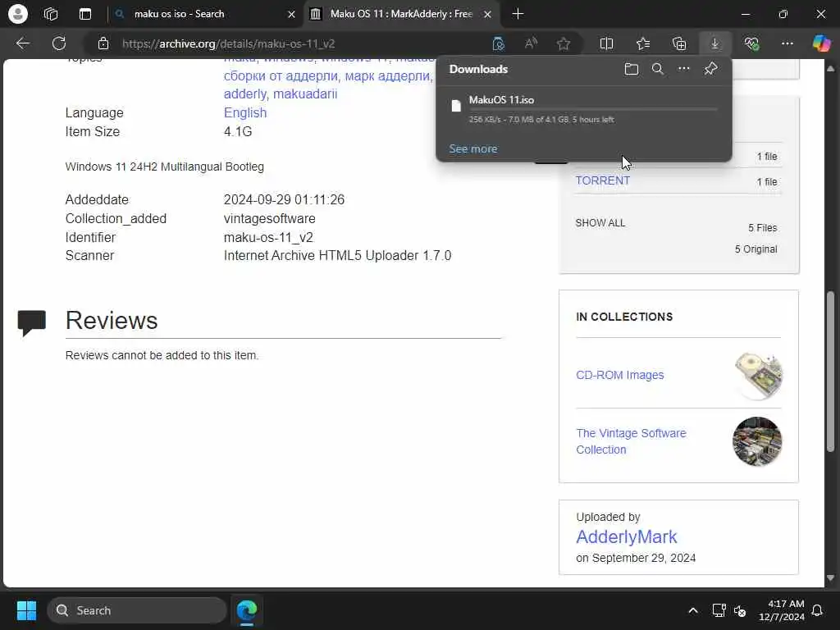Refresh the current page

pos(59,43)
